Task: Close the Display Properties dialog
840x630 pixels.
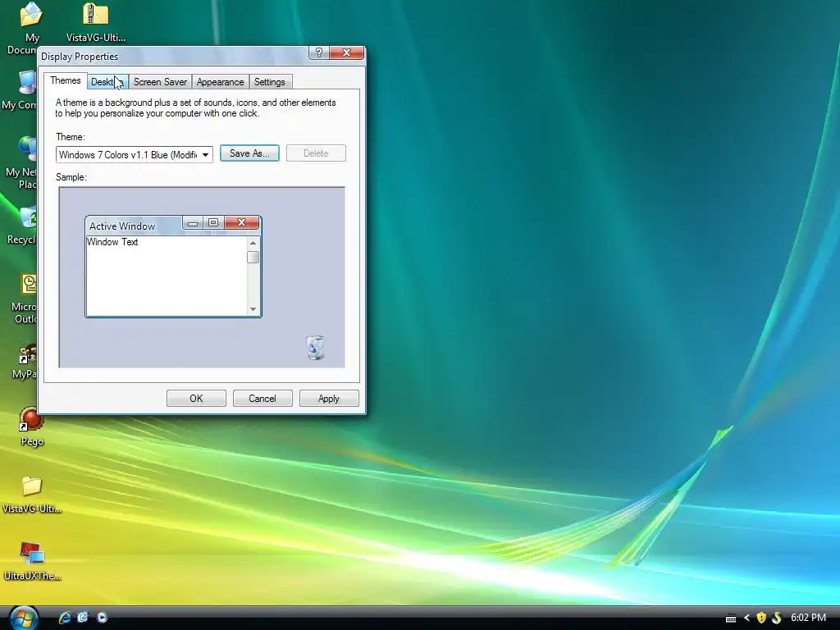Action: click(347, 52)
